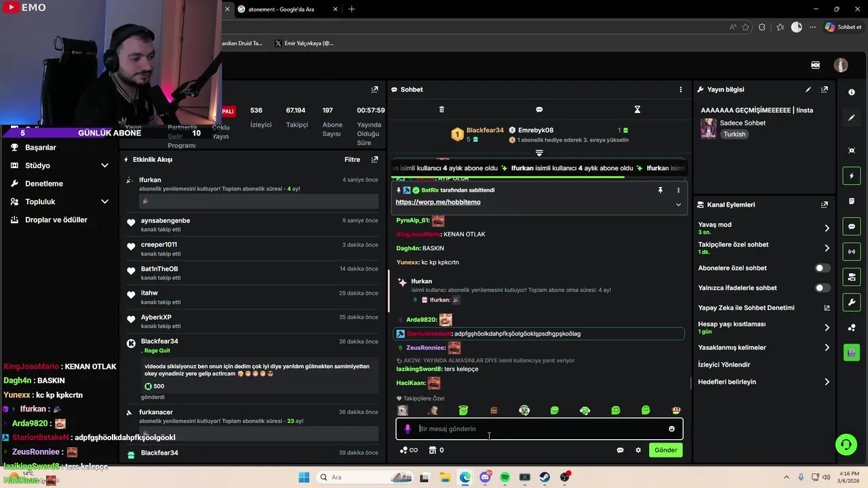This screenshot has width=868, height=488.
Task: Open the info icon in right sidebar
Action: tap(852, 92)
